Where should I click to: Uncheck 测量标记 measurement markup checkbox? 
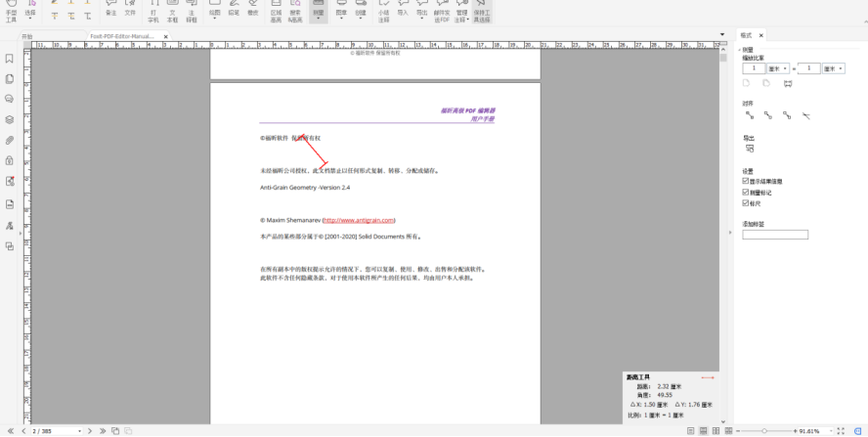746,193
